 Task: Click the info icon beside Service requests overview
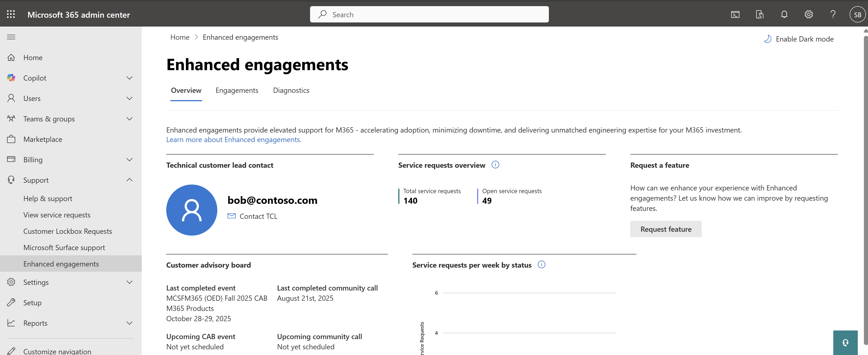[495, 165]
